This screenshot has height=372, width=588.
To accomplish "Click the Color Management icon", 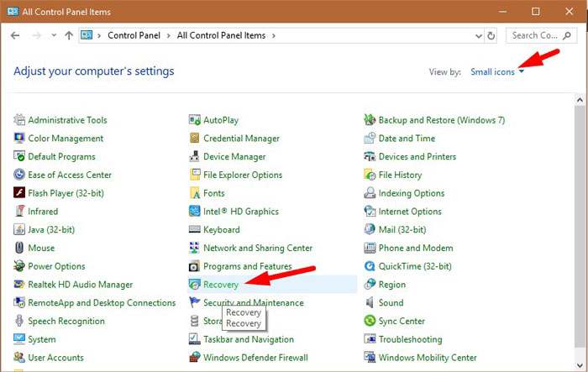I will click(19, 138).
